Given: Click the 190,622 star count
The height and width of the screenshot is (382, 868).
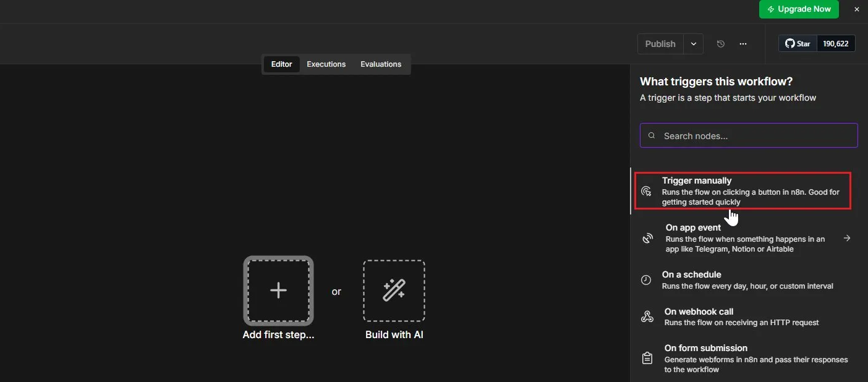Looking at the screenshot, I should tap(836, 44).
